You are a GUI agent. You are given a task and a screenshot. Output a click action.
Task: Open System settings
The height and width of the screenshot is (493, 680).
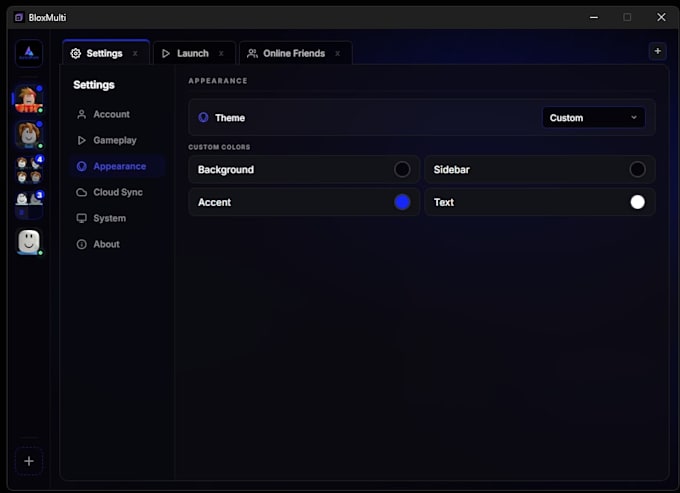(117, 218)
